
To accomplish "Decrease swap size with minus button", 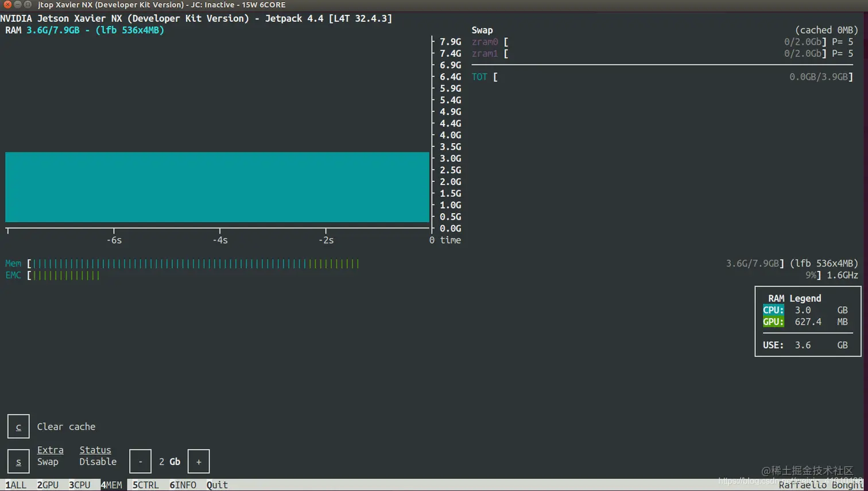I will [x=140, y=462].
